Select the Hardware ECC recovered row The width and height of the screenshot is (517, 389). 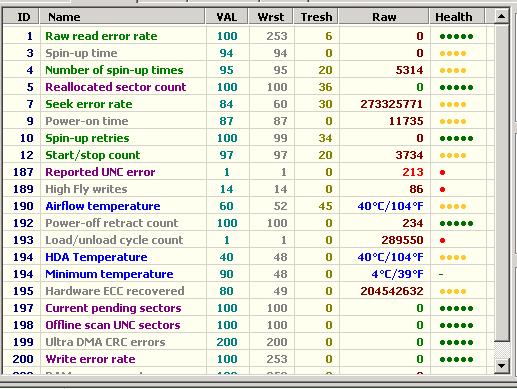coord(248,291)
